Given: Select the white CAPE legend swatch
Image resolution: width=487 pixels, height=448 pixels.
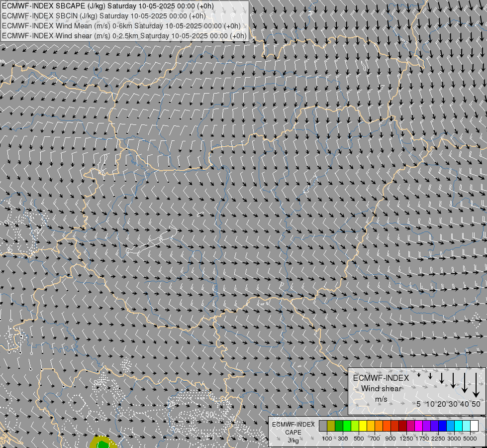Looking at the screenshot, I should coord(474,426).
